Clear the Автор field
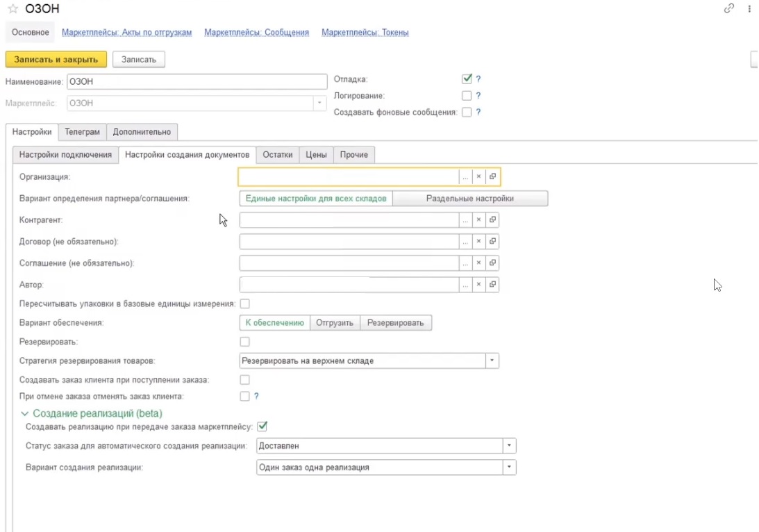Viewport: 759px width, 532px height. (x=478, y=284)
